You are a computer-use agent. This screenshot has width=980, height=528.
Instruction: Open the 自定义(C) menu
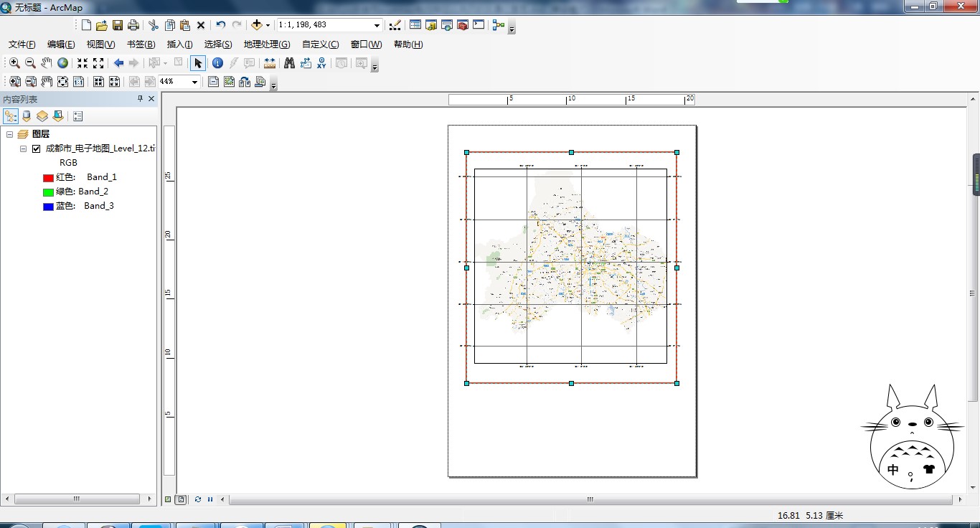tap(321, 44)
